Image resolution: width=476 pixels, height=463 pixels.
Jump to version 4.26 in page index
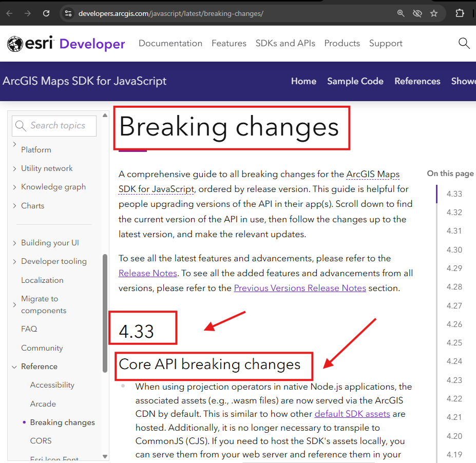coord(454,324)
